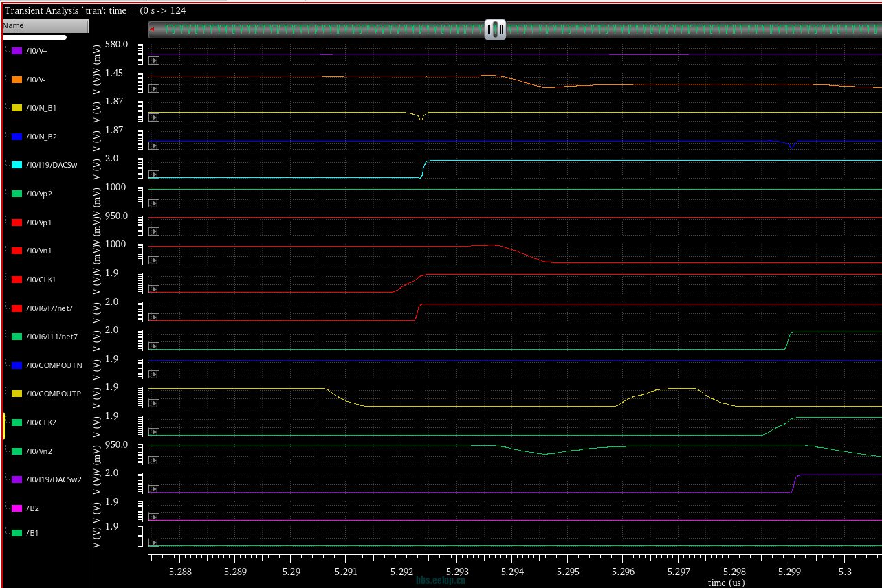The height and width of the screenshot is (588, 882).
Task: Click the 580.0 Y-axis value label
Action: coord(116,44)
